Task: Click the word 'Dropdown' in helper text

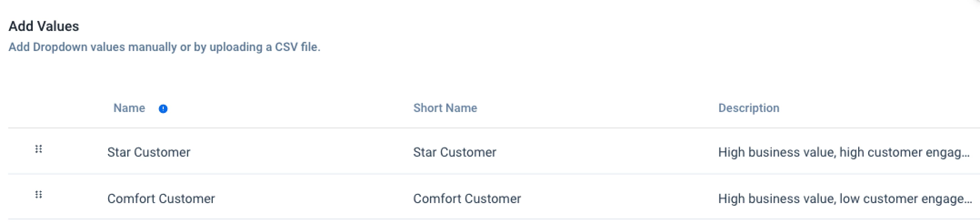Action: (x=60, y=47)
